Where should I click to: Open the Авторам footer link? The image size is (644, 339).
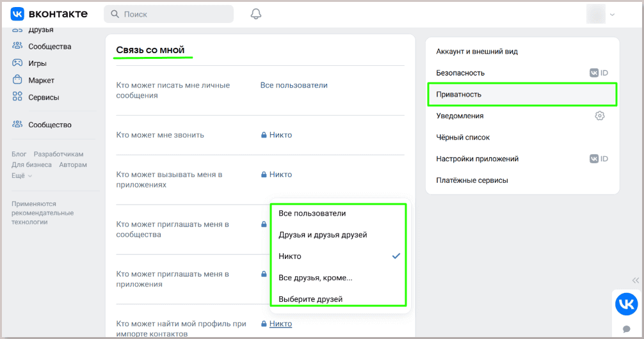73,164
